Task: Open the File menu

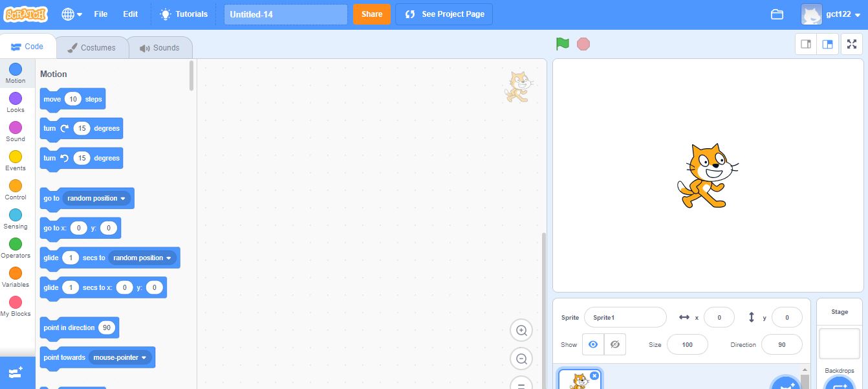Action: [x=100, y=14]
